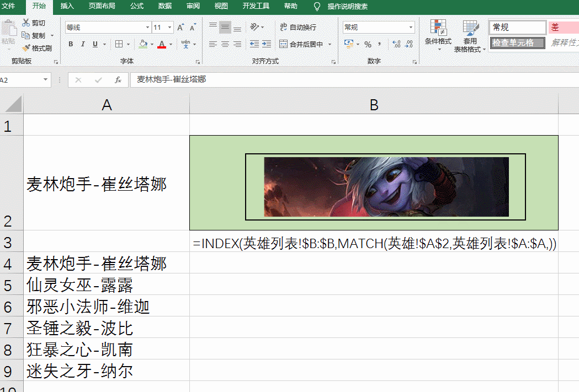Image resolution: width=579 pixels, height=392 pixels.
Task: Increase indent icon
Action: coord(267,44)
